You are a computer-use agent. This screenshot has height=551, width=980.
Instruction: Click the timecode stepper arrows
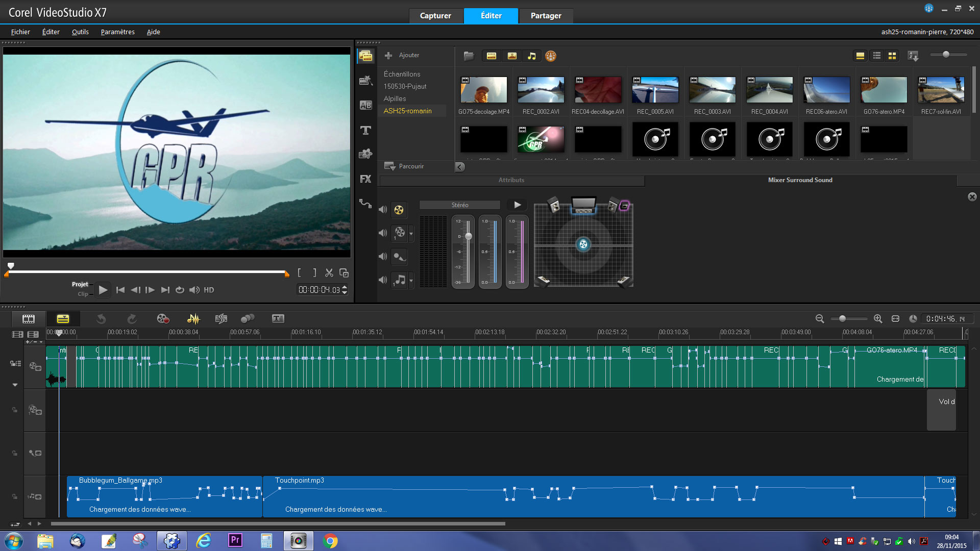345,290
